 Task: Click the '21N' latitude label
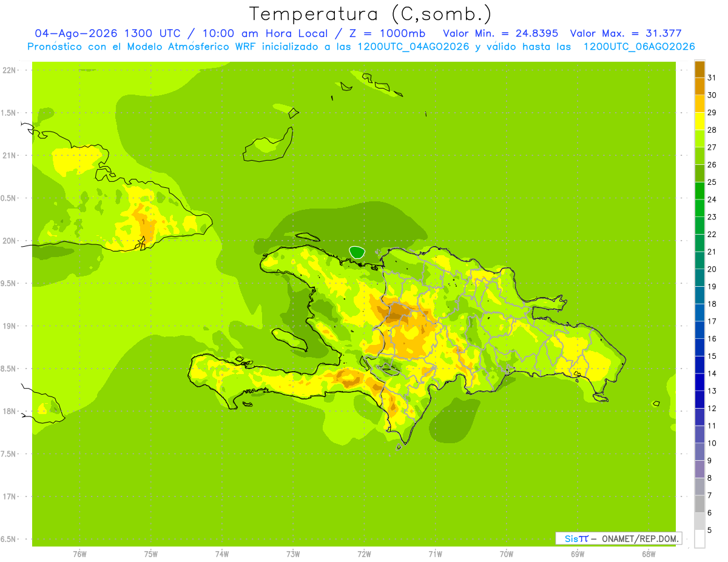[x=9, y=155]
